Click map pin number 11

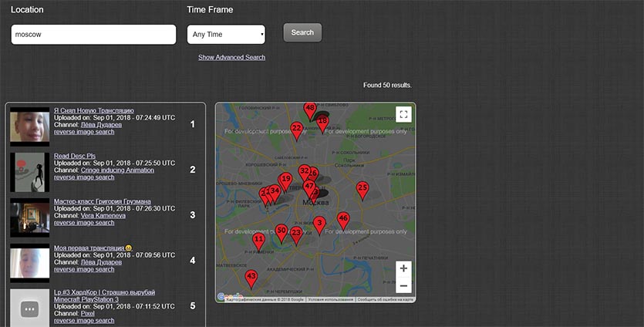pos(259,240)
